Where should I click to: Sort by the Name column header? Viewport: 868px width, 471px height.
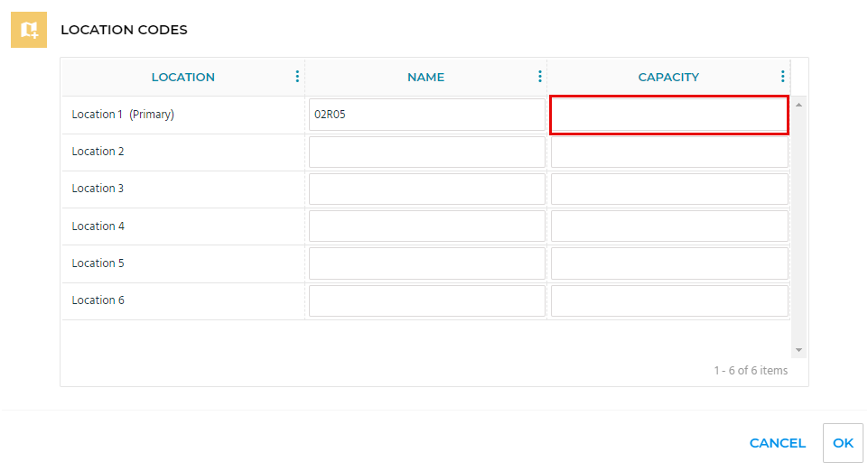(425, 78)
